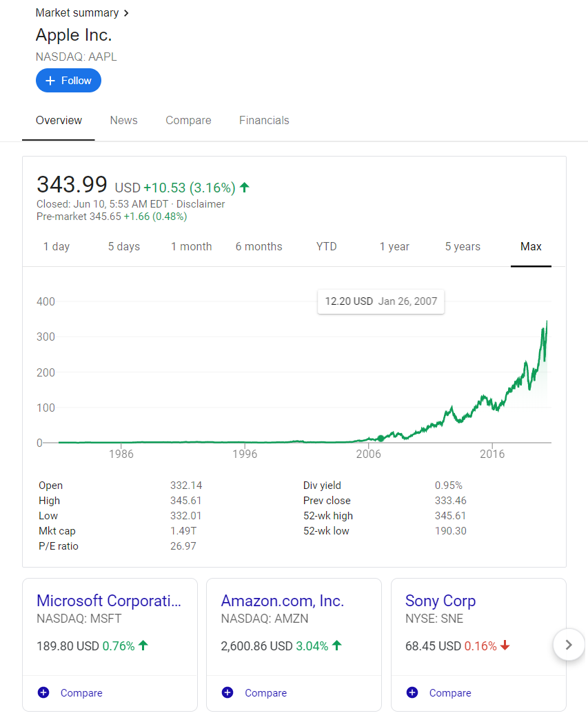The image size is (588, 720).
Task: Click the plus icon beside Microsoft Compare
Action: tap(43, 692)
